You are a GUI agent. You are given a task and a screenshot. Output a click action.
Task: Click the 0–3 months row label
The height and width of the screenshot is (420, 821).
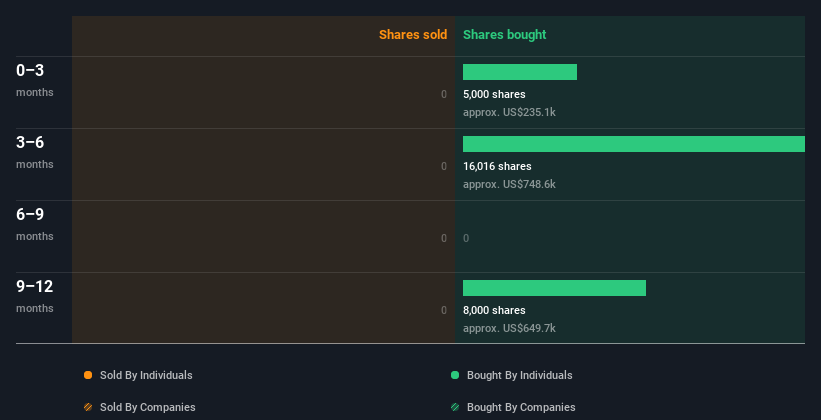point(35,80)
